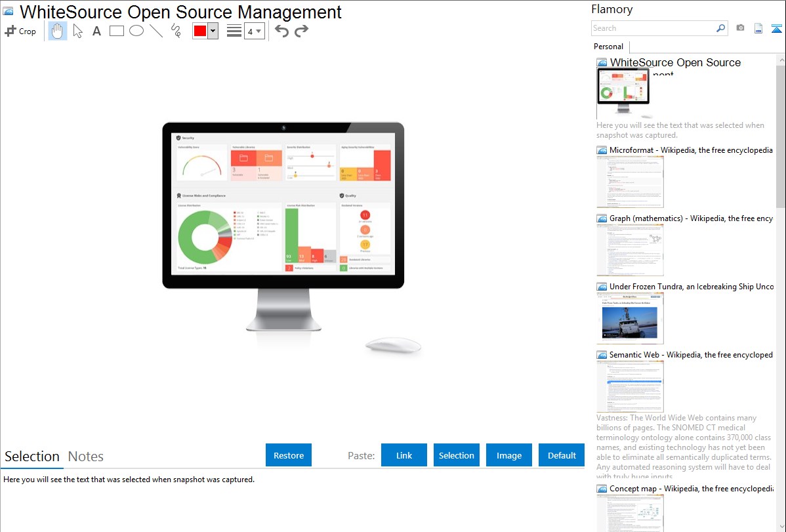Open the Concept map snapshot thumbnail
This screenshot has width=786, height=532.
click(x=630, y=513)
